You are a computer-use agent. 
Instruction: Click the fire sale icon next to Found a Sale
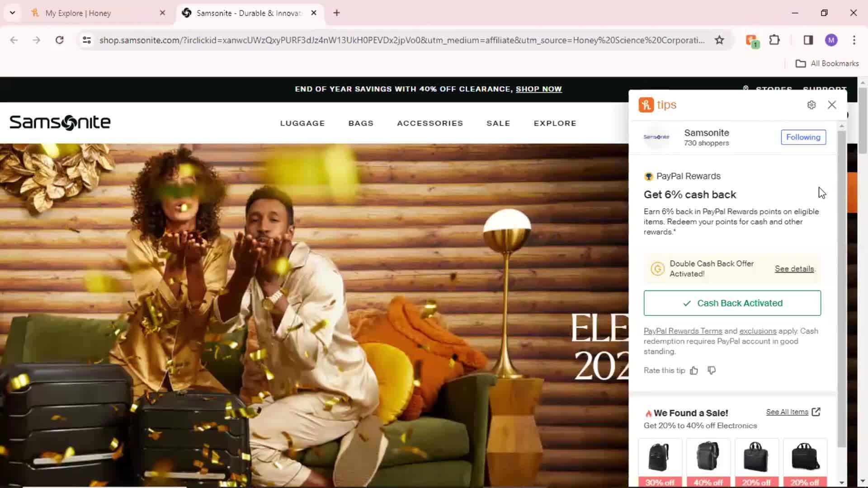tap(648, 413)
